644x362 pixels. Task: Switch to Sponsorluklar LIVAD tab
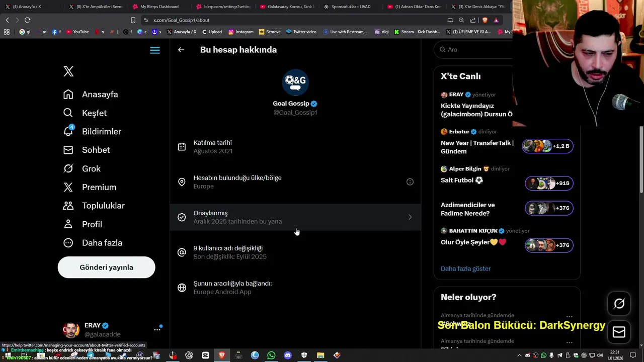tap(350, 7)
